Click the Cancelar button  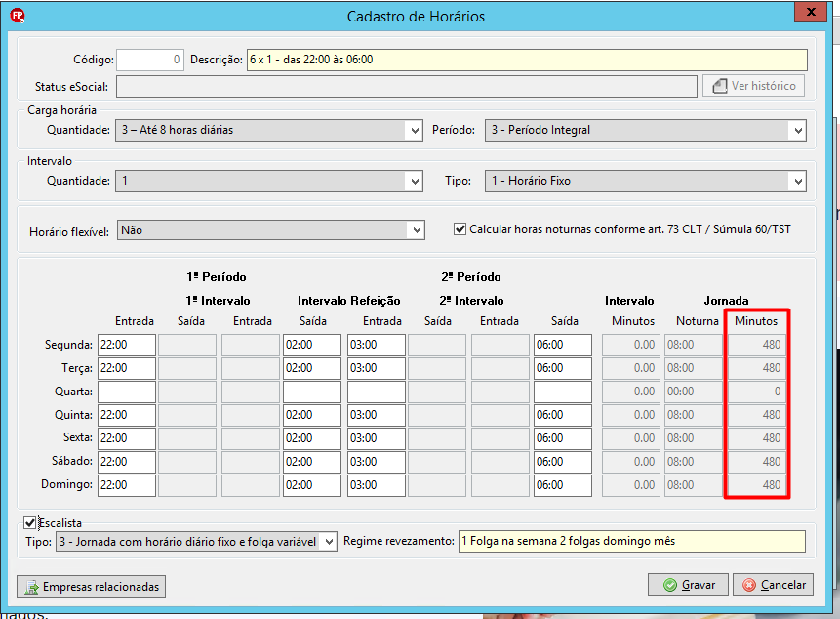click(x=773, y=585)
